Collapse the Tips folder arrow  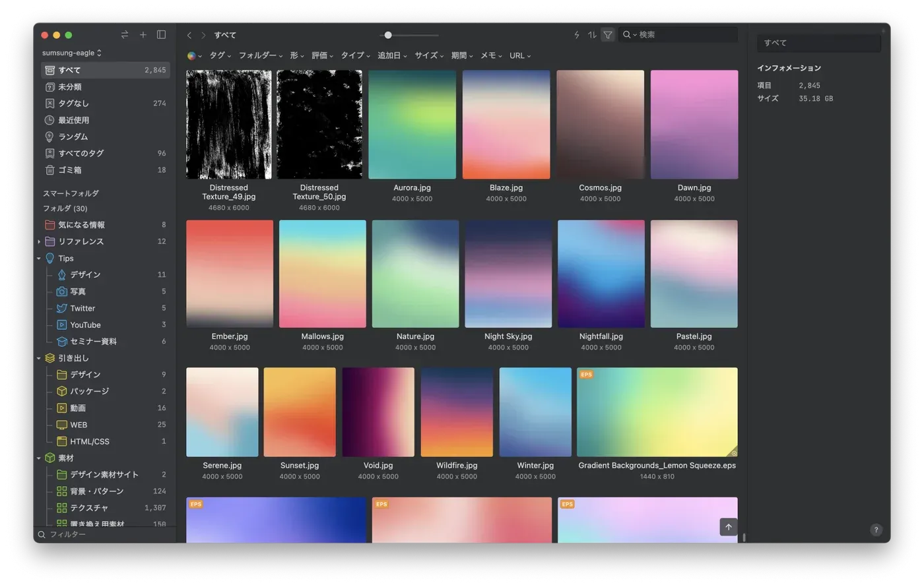39,259
